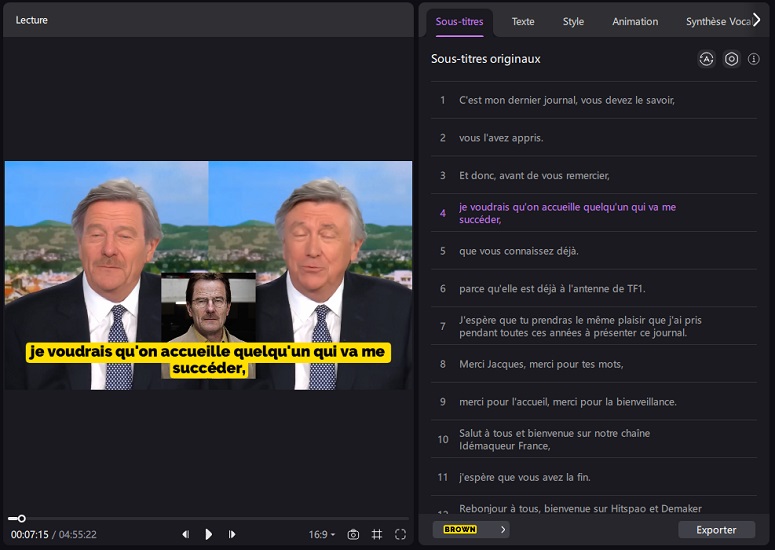Click the Sous-titres originaux heading

point(485,59)
